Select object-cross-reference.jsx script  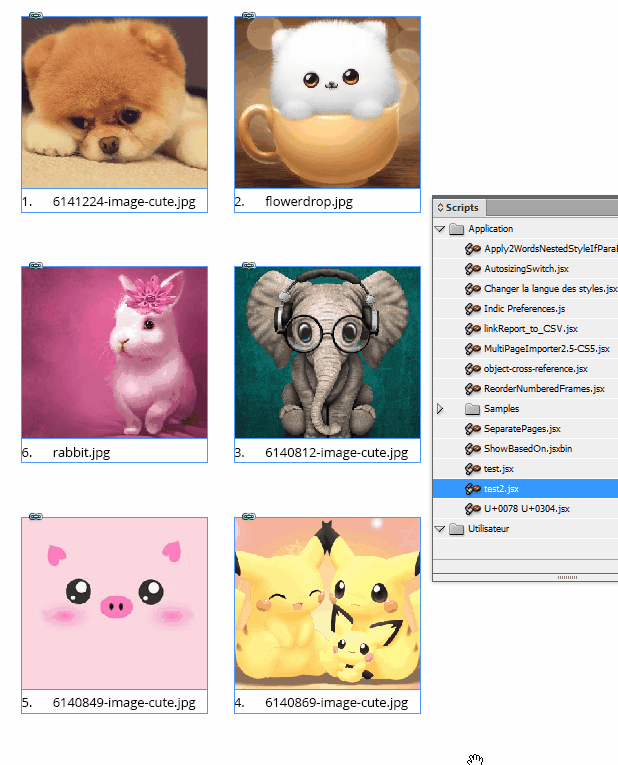536,369
